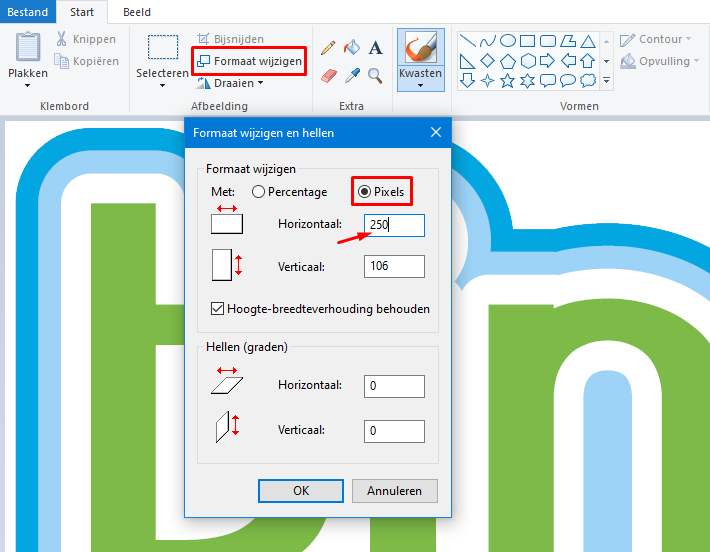Choose the Polygon shape
The width and height of the screenshot is (710, 552).
click(568, 41)
